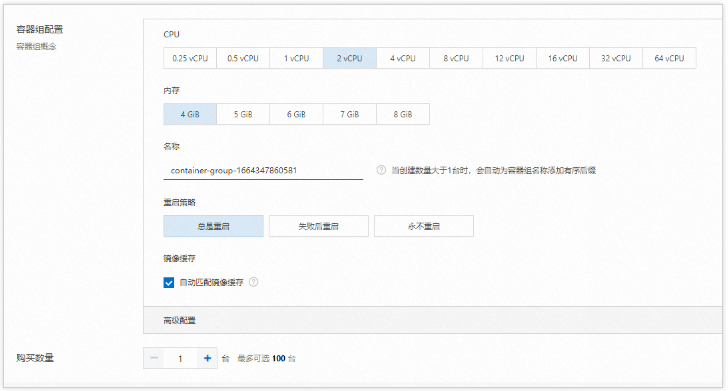Set memory to 4 GiB
Viewport: 728px width, 391px height.
[x=190, y=114]
